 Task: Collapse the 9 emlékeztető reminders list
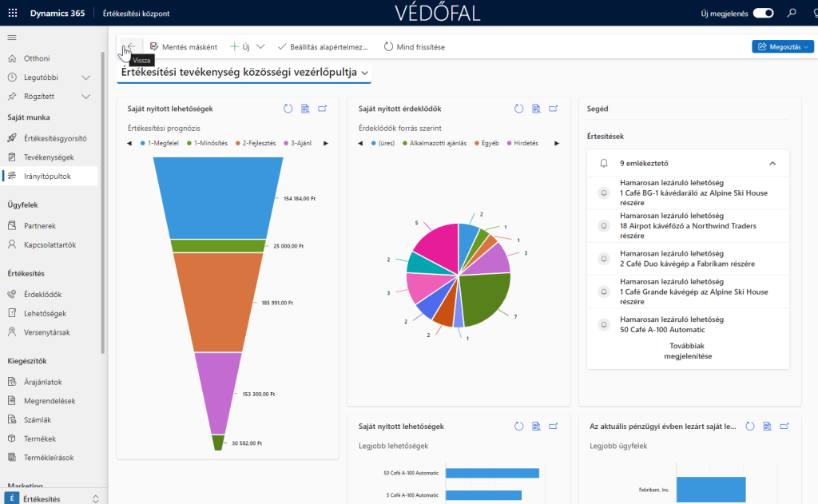(772, 163)
